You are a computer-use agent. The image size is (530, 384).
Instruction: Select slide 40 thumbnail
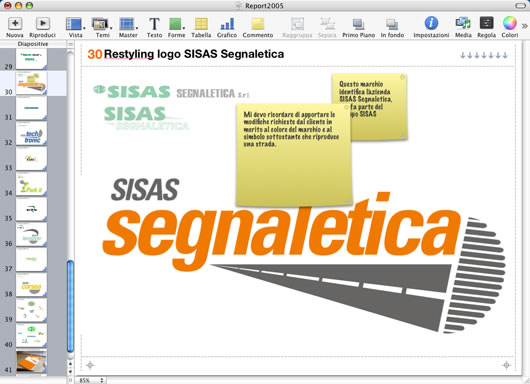tap(31, 335)
